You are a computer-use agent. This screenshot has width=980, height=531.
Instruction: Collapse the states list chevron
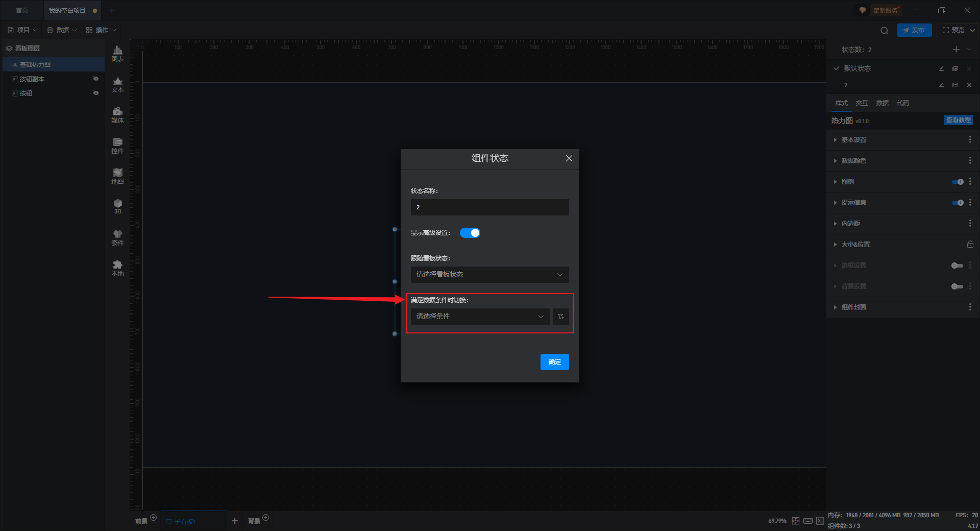click(969, 50)
